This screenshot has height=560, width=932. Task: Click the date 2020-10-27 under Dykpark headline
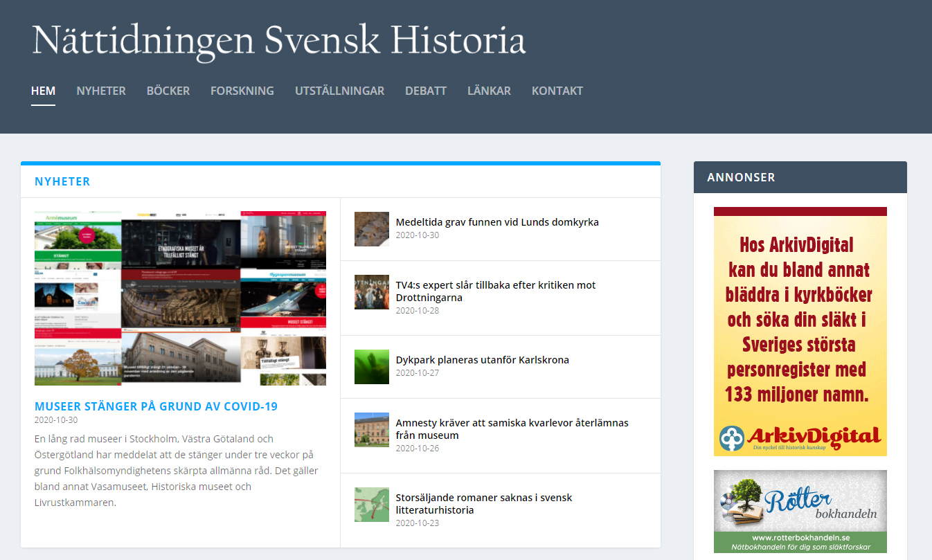click(418, 372)
